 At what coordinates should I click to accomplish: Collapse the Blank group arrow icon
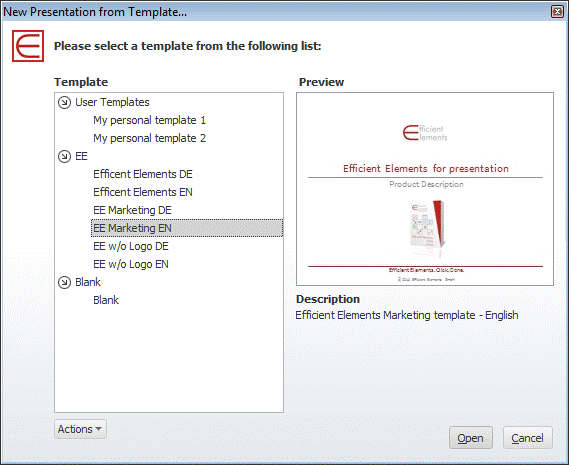pos(64,282)
